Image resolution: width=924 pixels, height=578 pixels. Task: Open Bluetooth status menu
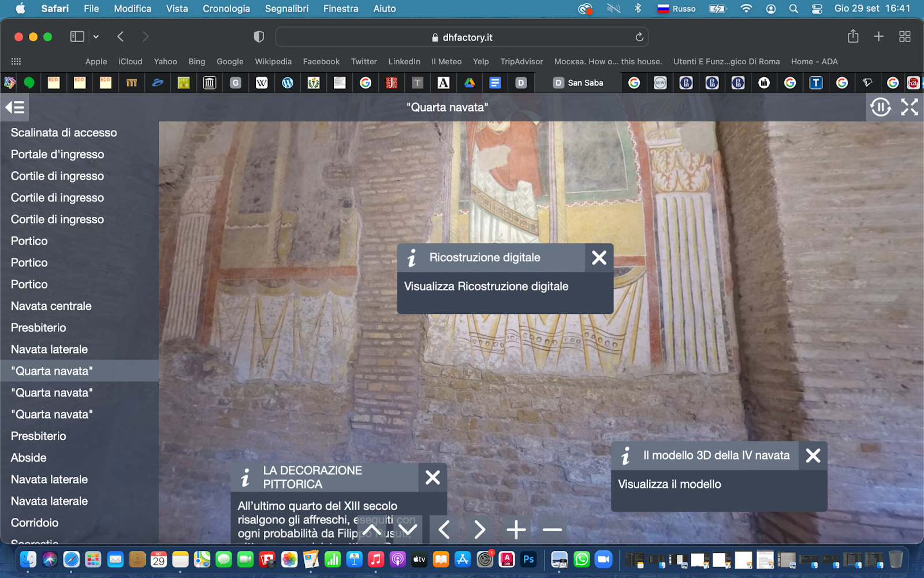point(638,9)
